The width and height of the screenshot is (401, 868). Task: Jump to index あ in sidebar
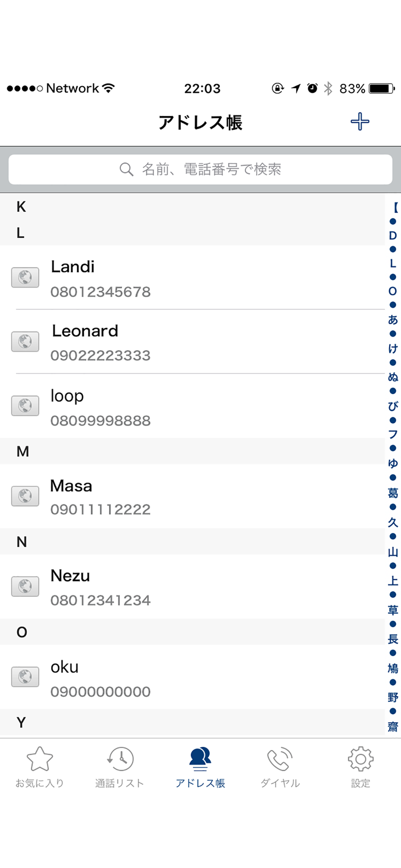[x=393, y=320]
